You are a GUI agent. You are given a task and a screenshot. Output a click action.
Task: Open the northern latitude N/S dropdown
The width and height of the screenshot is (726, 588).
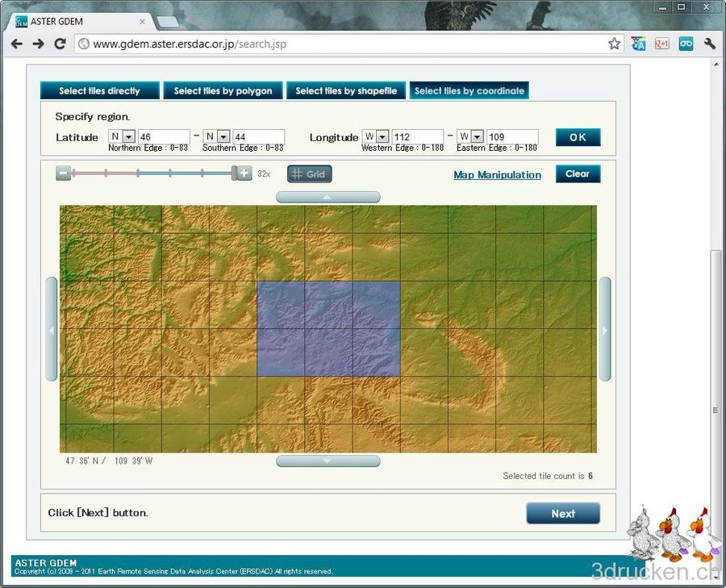click(123, 136)
